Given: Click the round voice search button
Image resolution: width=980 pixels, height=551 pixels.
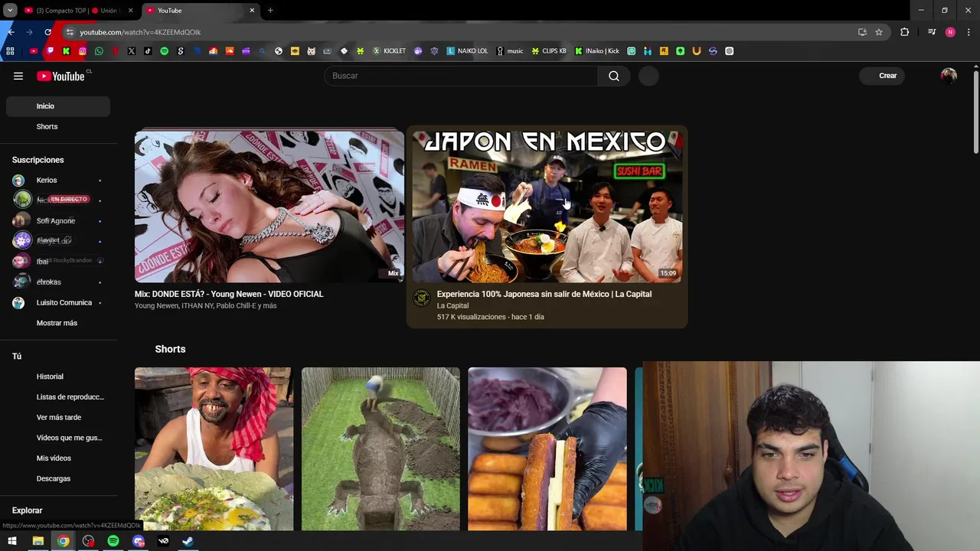Looking at the screenshot, I should 648,76.
